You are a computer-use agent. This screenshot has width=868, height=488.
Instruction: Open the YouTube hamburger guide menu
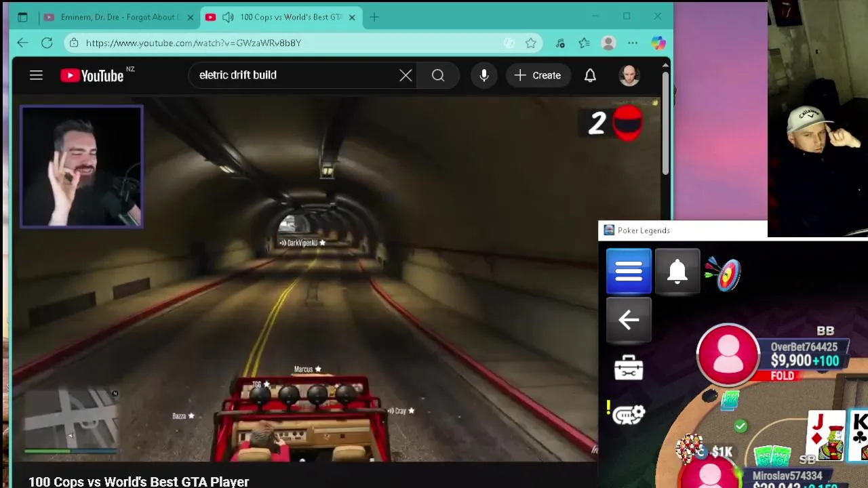pos(36,75)
